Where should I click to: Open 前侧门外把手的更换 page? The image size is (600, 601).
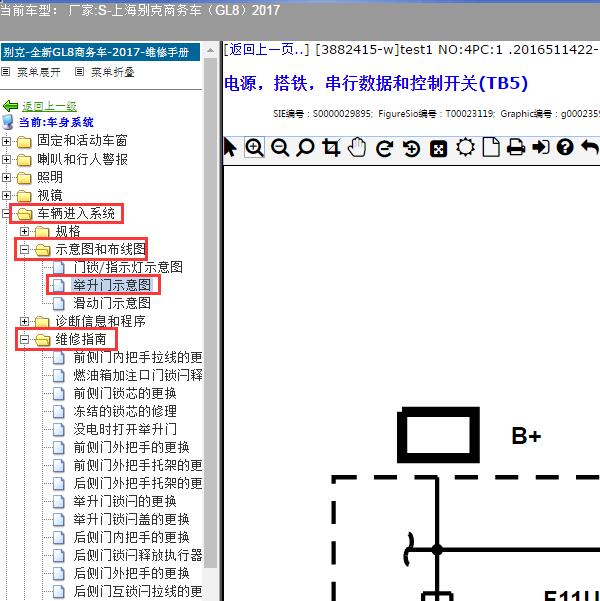[131, 447]
